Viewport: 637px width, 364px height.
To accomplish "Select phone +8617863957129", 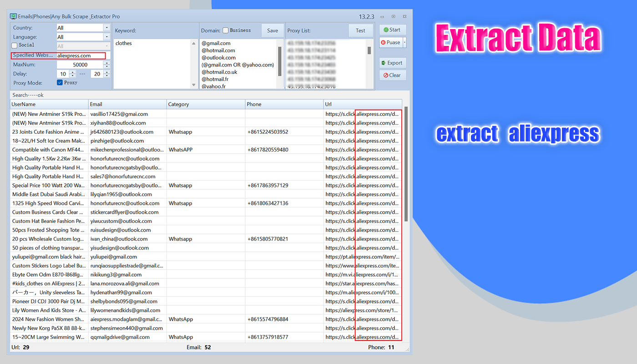I will (268, 185).
